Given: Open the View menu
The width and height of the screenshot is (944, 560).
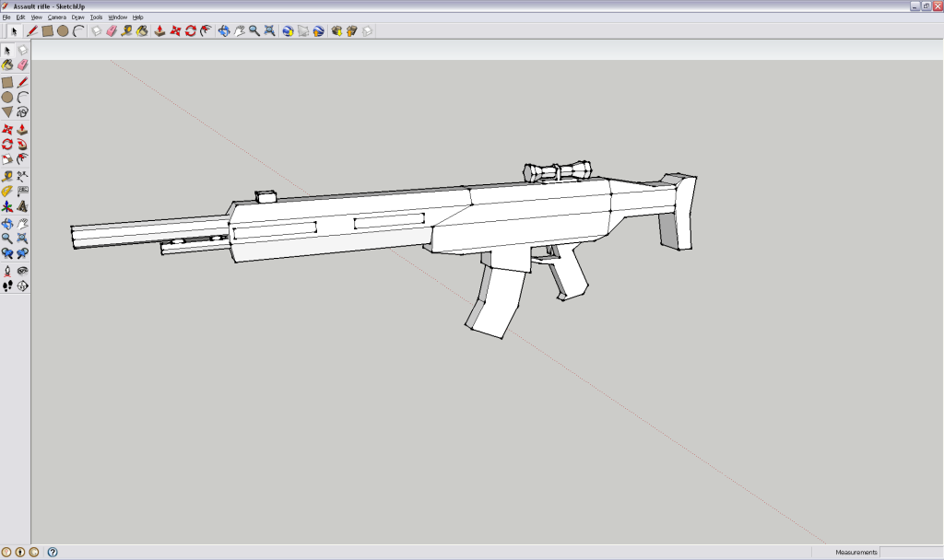Looking at the screenshot, I should (37, 17).
